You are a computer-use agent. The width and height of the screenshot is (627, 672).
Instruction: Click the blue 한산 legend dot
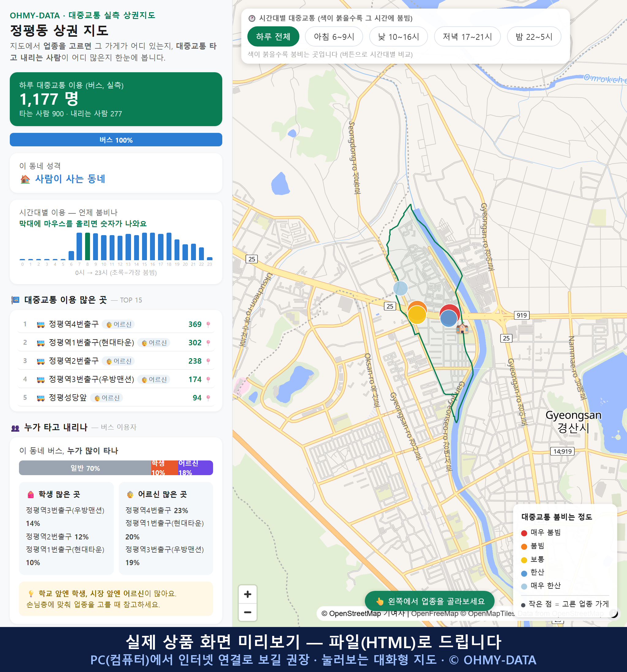click(524, 573)
